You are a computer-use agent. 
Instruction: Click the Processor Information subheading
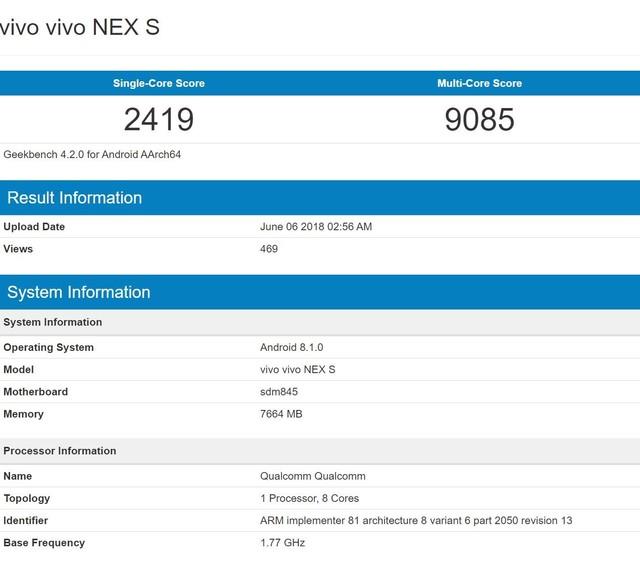[x=60, y=451]
